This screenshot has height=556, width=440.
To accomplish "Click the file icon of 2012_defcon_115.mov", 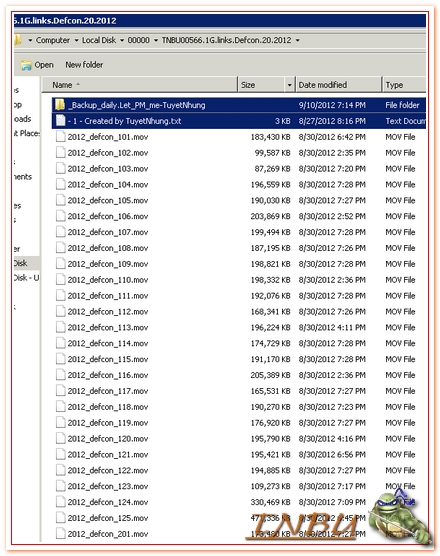I will pyautogui.click(x=61, y=359).
